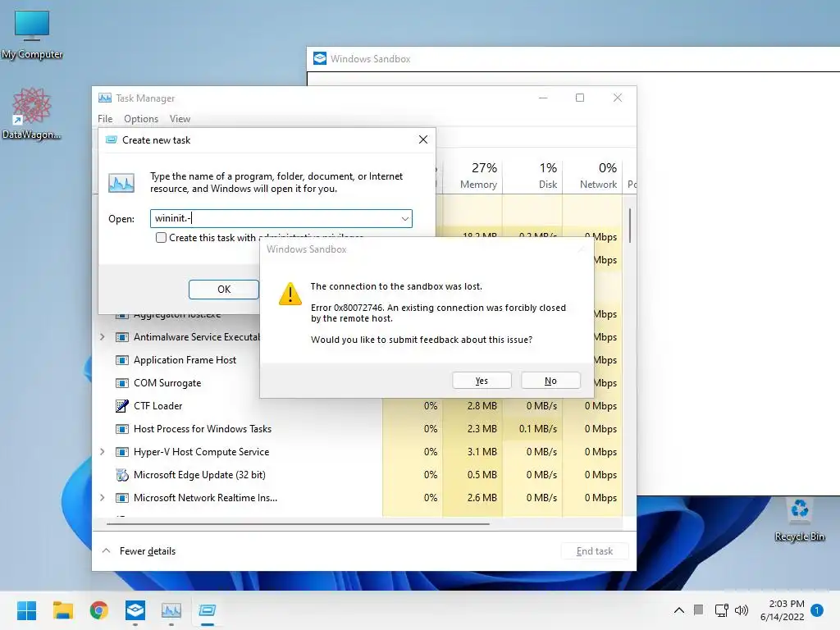
Task: Open the View menu in Task Manager
Action: [180, 119]
